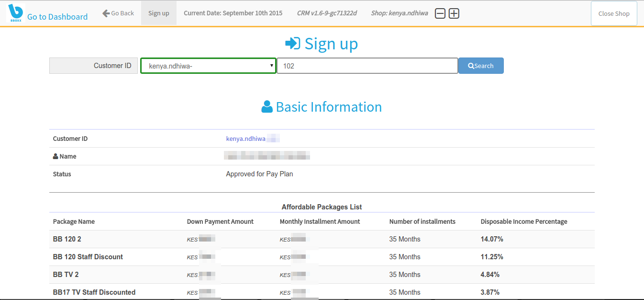Click the Current Date September 10th 2015 text
The height and width of the screenshot is (300, 644).
tap(233, 13)
